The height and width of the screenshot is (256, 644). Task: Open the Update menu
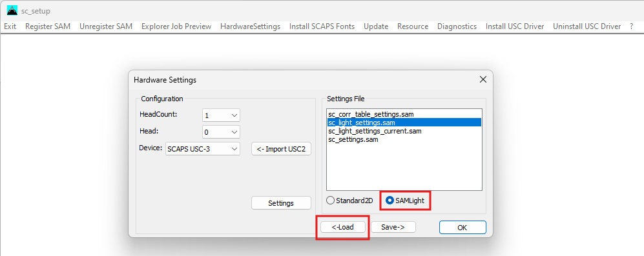(376, 26)
